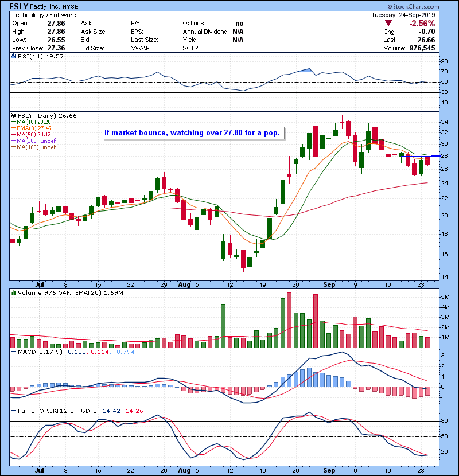Click the RSI indicator icon beside RSI(14)
The width and height of the screenshot is (459, 476).
(x=14, y=56)
